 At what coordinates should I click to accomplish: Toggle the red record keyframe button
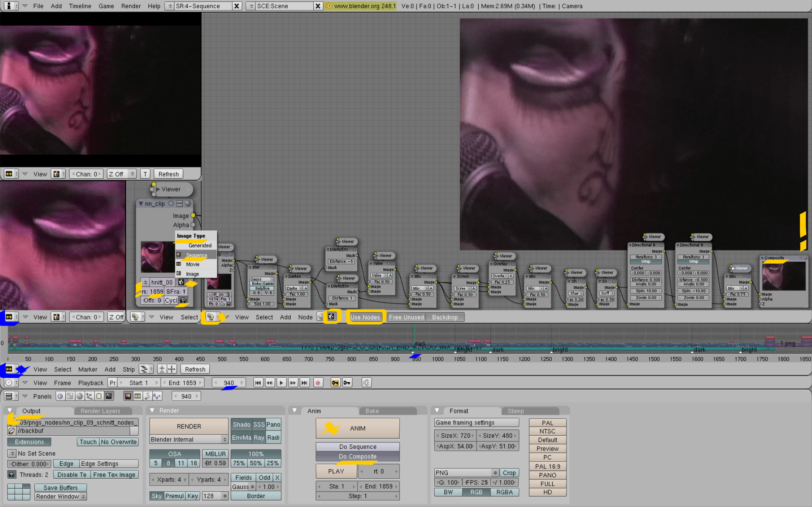(318, 383)
